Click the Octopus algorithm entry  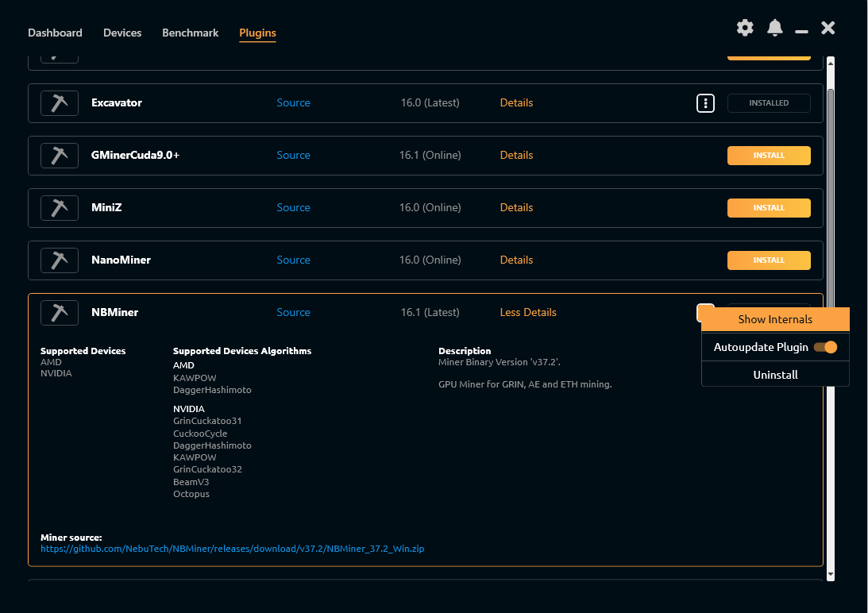coord(191,494)
